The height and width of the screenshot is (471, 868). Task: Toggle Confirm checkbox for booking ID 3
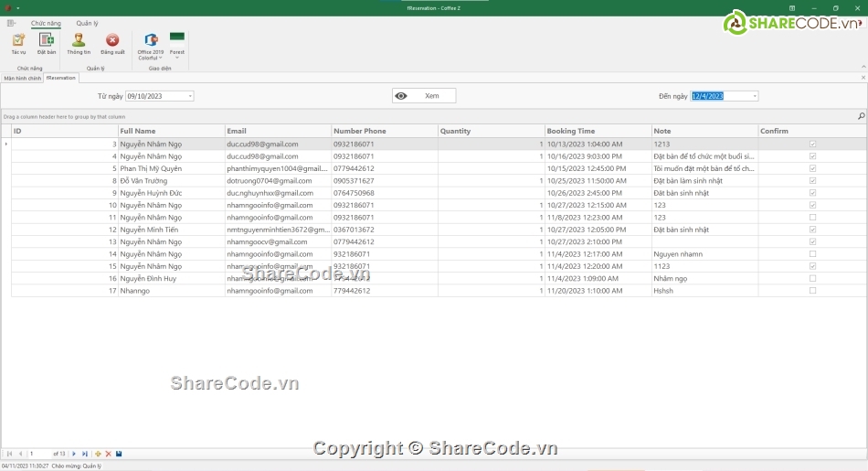point(812,145)
